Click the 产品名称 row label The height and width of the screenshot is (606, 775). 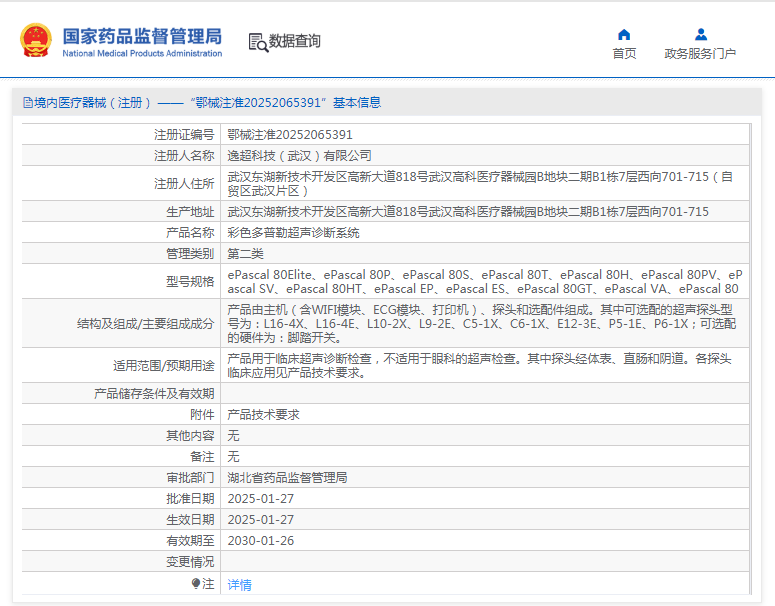pos(190,232)
